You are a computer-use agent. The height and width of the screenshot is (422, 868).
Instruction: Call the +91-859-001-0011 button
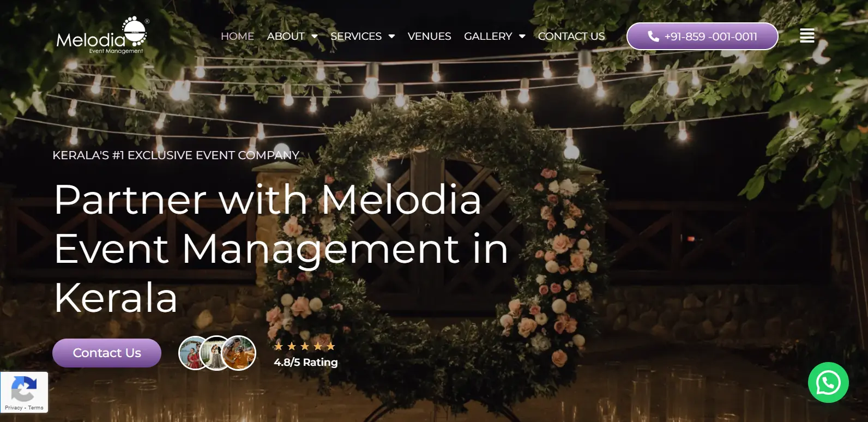click(702, 37)
